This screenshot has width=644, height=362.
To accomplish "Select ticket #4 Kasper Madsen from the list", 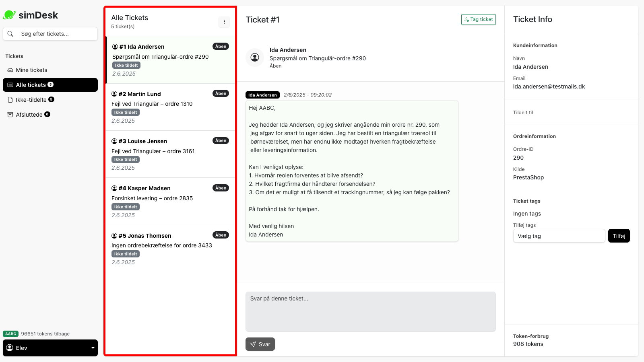I will point(169,201).
